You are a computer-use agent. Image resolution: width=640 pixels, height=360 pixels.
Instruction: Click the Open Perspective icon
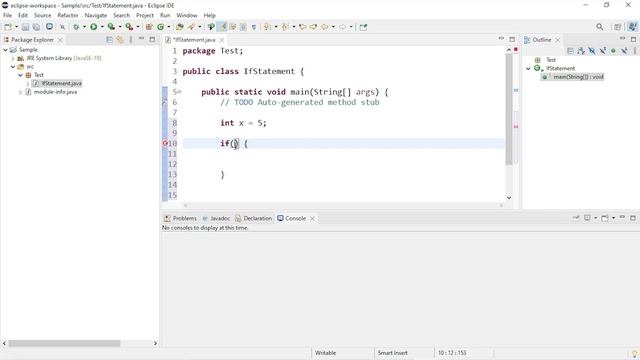tap(618, 27)
